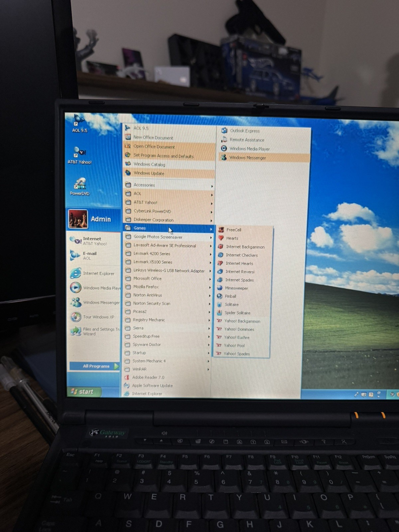This screenshot has width=399, height=532.
Task: Expand the AT&T Yahoo! programs folder
Action: [x=169, y=202]
